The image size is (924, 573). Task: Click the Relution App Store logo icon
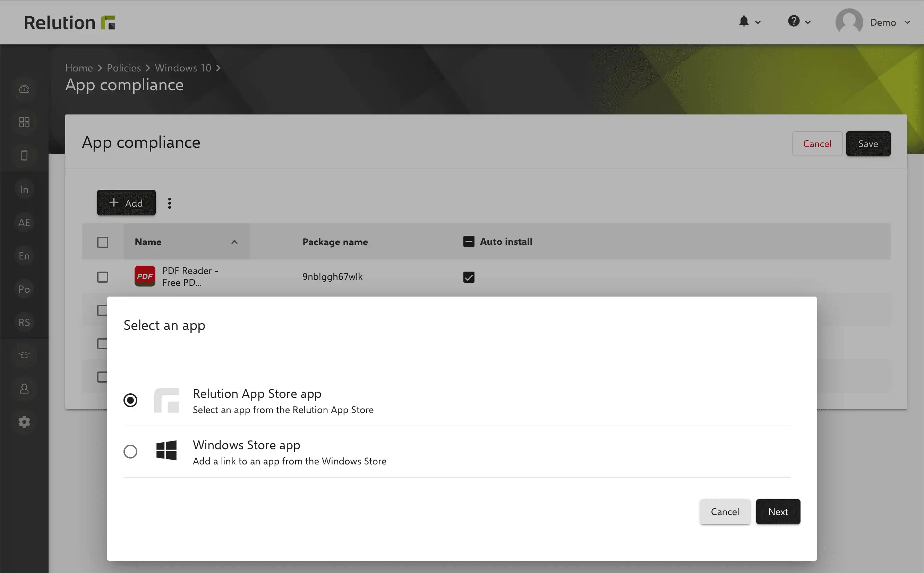(166, 401)
